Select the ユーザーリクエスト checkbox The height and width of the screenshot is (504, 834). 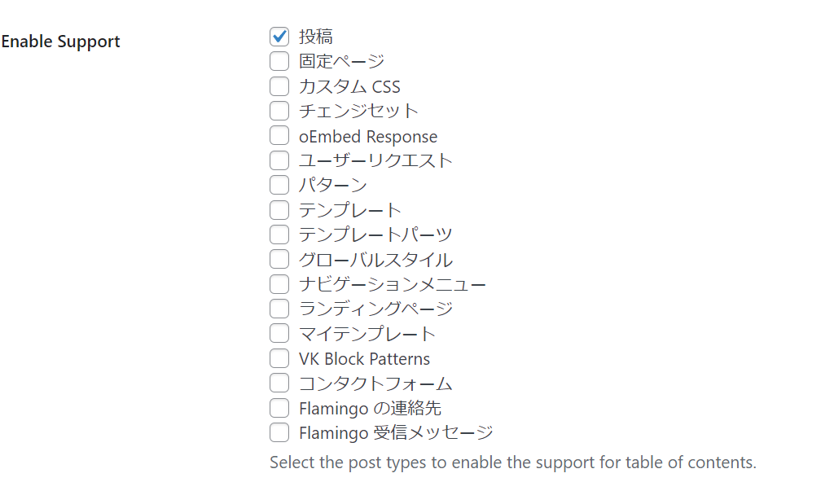[279, 160]
